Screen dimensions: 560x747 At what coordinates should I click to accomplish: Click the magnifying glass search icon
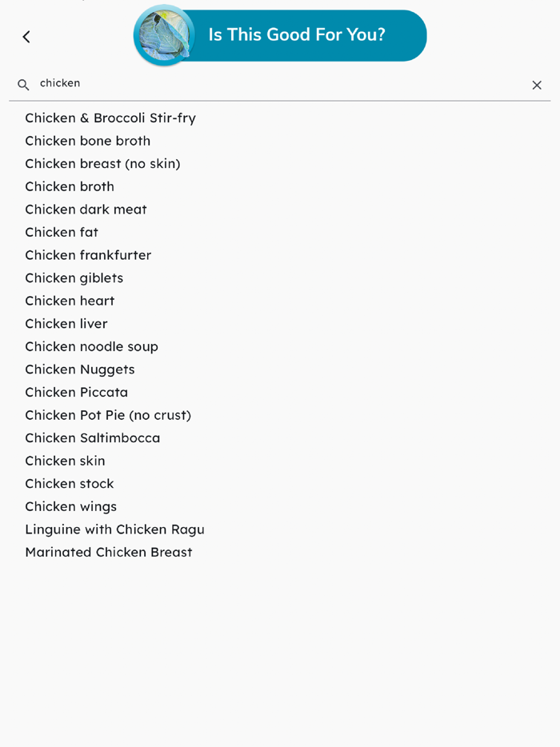coord(23,84)
